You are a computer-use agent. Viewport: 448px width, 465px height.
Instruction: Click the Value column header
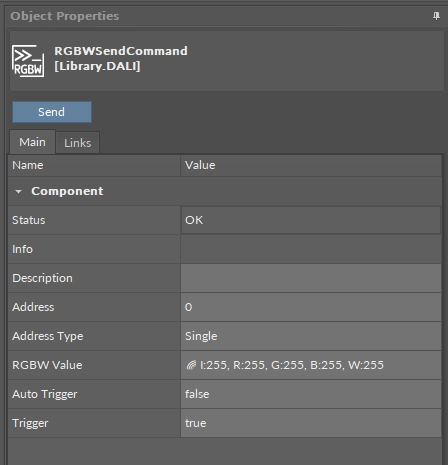pyautogui.click(x=311, y=165)
